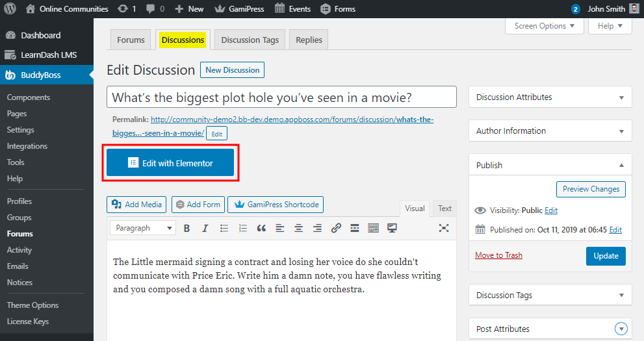Image resolution: width=644 pixels, height=341 pixels.
Task: Click into the discussion title field
Action: [281, 97]
